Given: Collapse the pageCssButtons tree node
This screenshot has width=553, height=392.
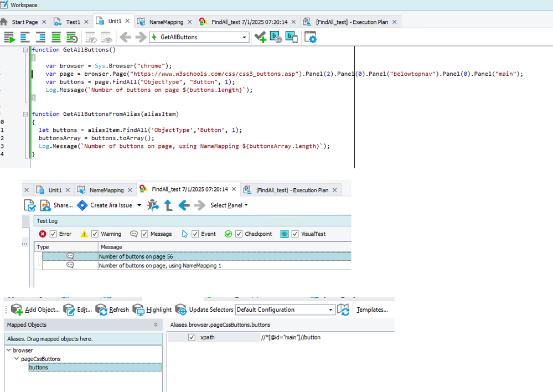Looking at the screenshot, I should click(x=17, y=359).
